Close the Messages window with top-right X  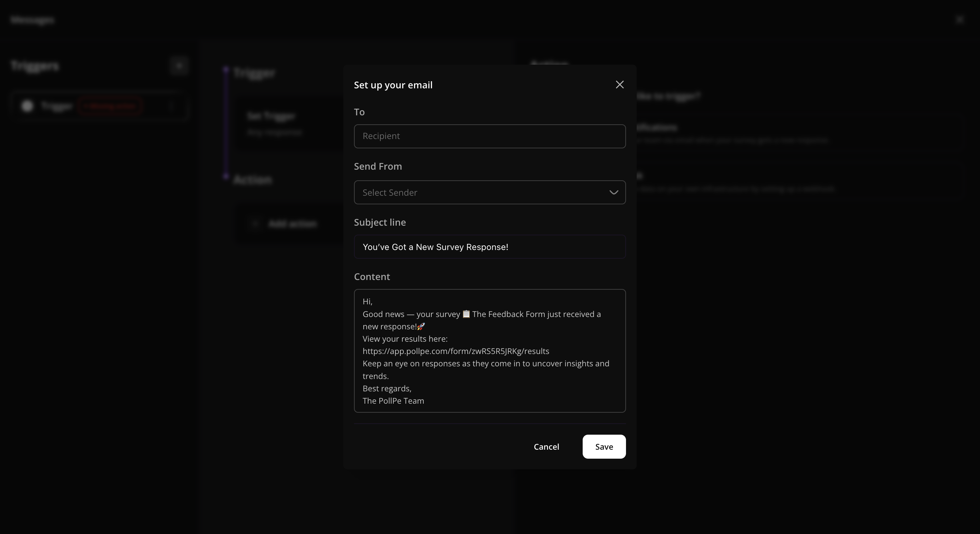(x=959, y=19)
